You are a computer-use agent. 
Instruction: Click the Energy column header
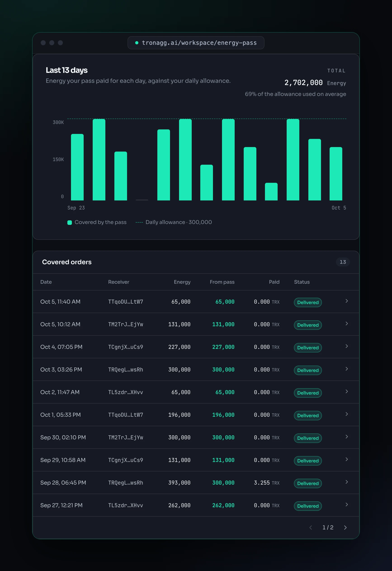pyautogui.click(x=182, y=282)
